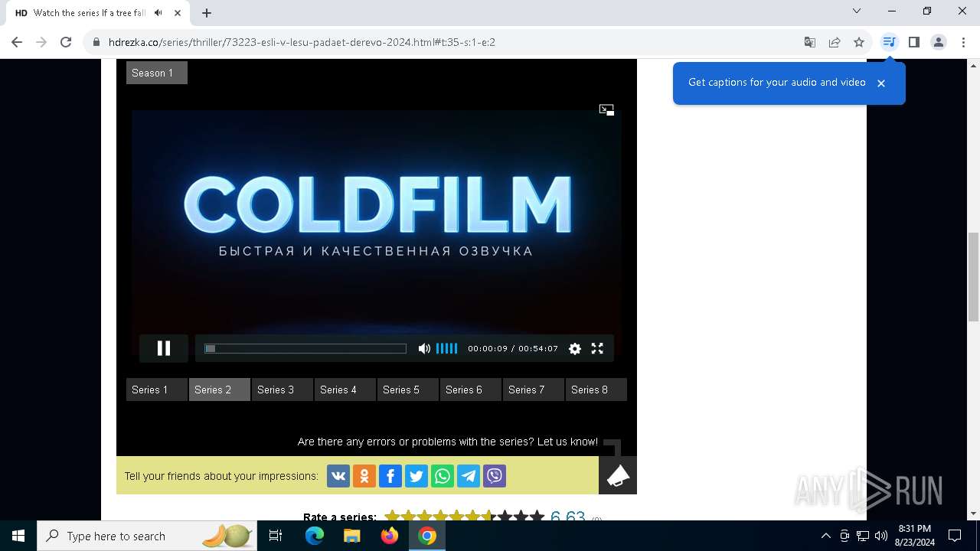Click the page's vertical scrollbar

coord(974,277)
